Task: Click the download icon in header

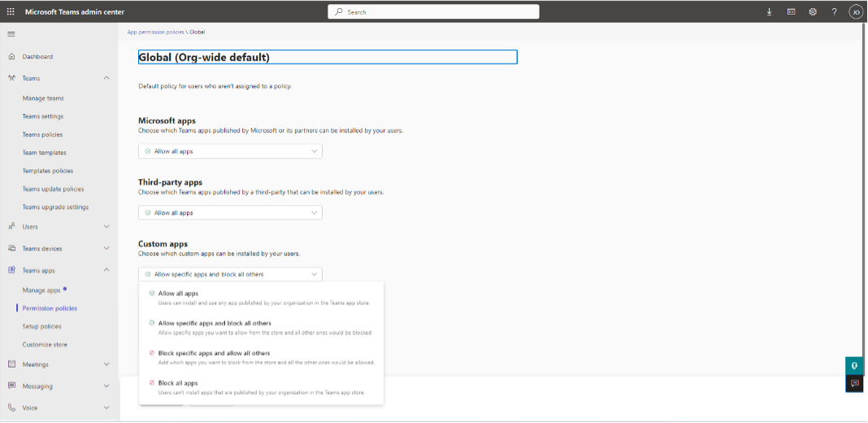Action: click(769, 11)
